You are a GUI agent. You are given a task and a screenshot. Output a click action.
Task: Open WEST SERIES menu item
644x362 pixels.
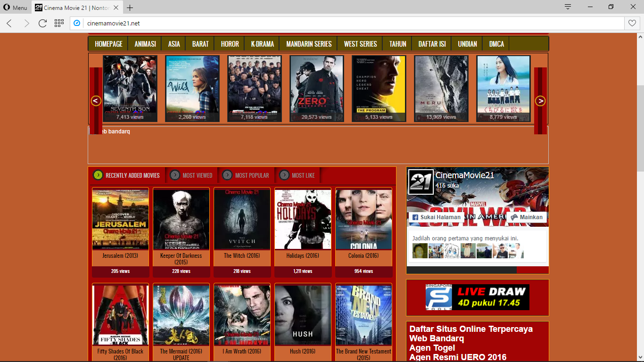click(360, 44)
